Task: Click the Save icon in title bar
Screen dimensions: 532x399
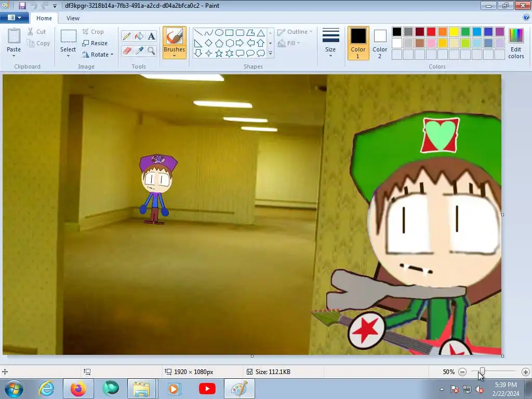Action: tap(22, 5)
